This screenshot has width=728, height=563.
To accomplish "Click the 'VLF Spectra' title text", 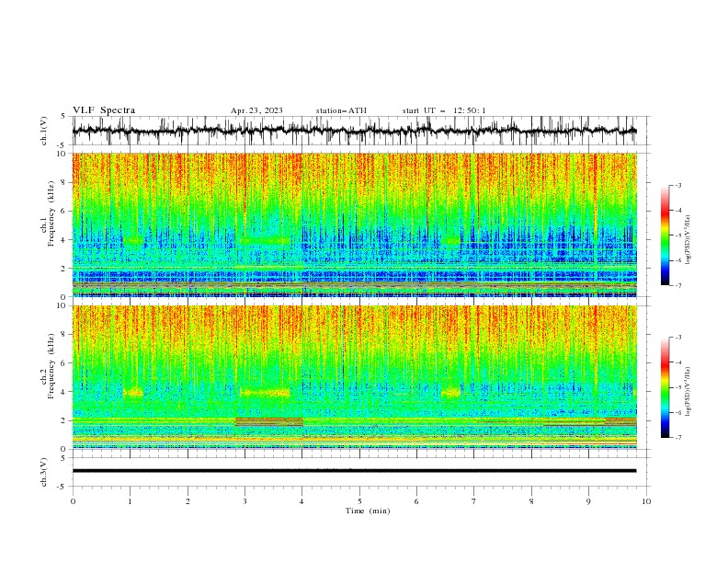I will tap(104, 110).
